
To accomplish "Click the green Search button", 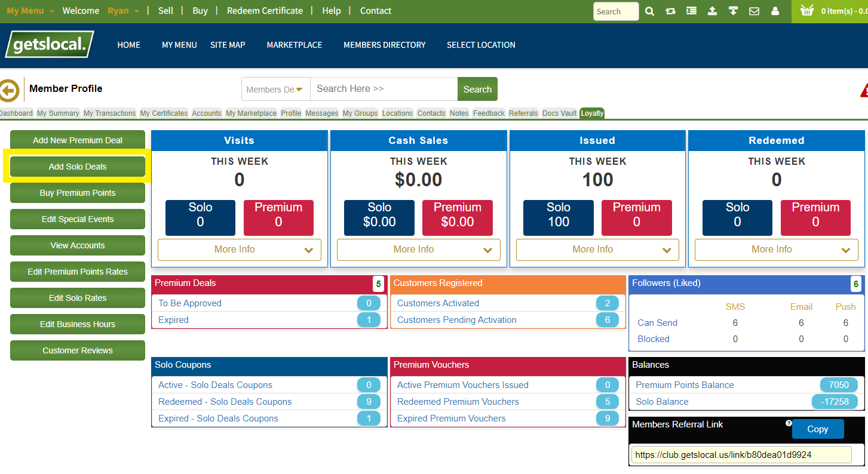I will (x=477, y=89).
